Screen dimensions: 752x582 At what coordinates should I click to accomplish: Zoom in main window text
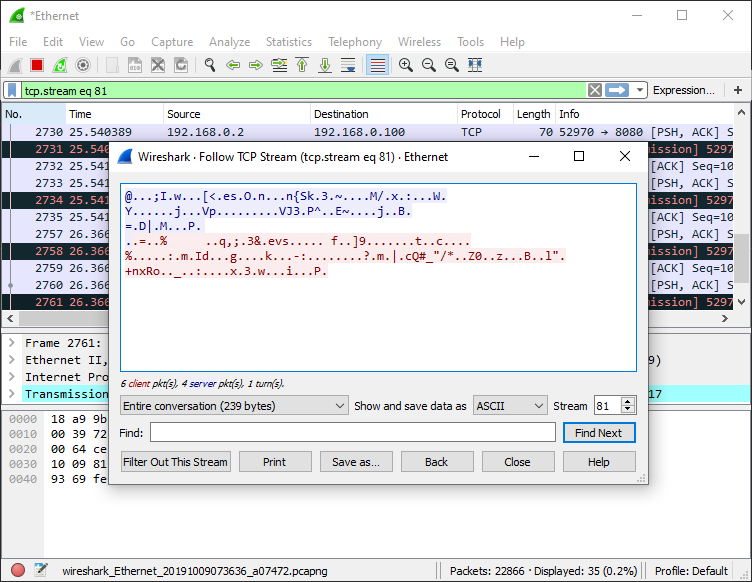point(406,65)
